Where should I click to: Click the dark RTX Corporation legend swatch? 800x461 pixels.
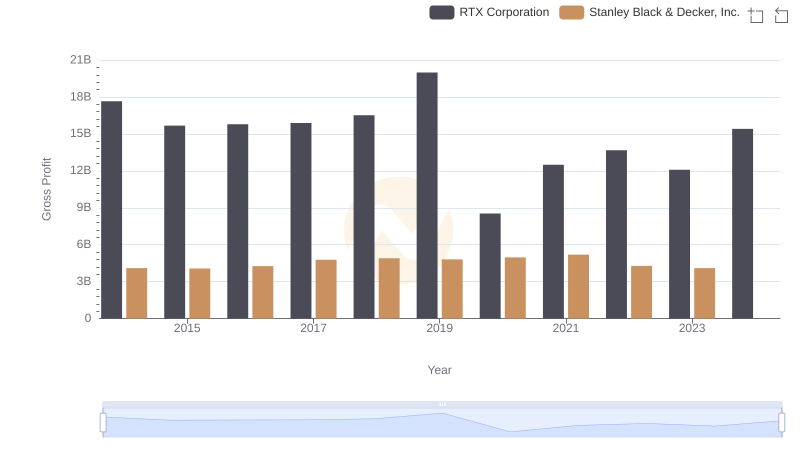click(x=442, y=12)
